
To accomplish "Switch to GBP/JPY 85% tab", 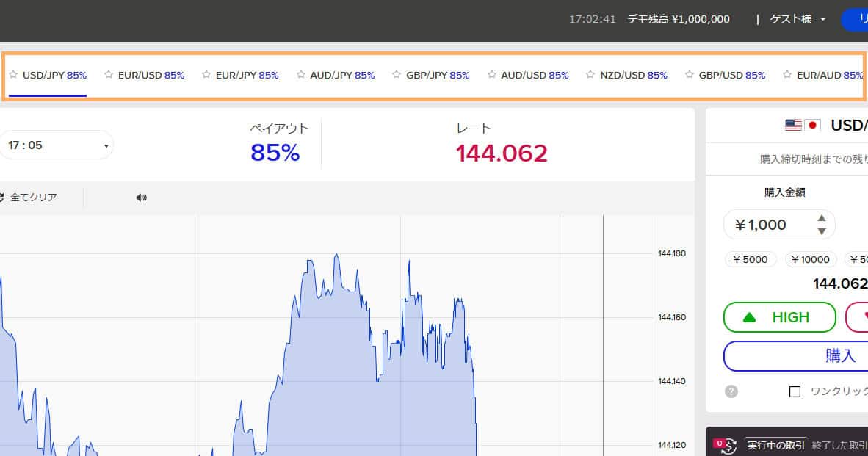I will coord(438,75).
